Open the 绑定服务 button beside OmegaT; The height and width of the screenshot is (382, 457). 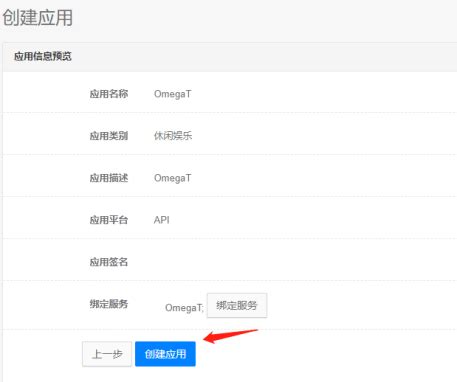[237, 305]
